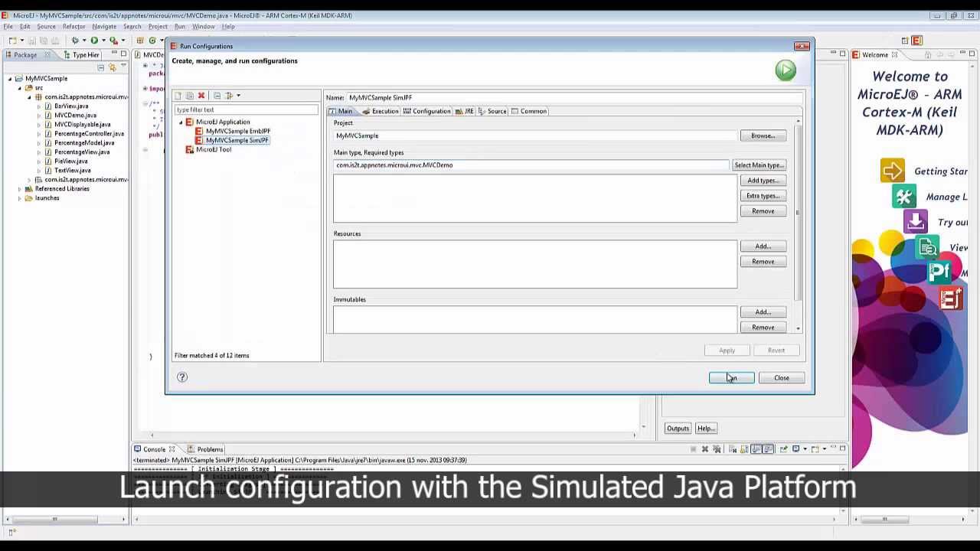The height and width of the screenshot is (551, 980).
Task: Collapse the src folder node
Action: (20, 88)
